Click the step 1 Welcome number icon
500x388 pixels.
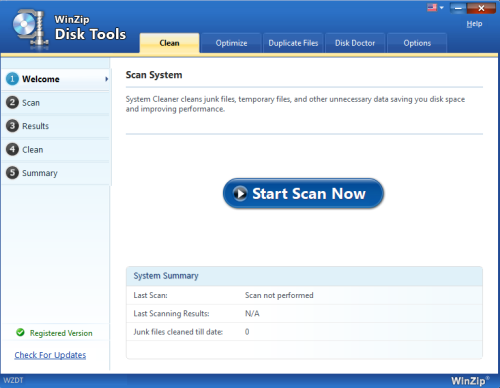12,79
